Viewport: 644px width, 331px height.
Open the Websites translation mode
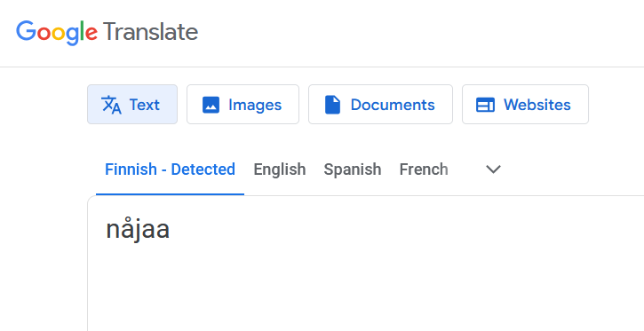coord(525,104)
